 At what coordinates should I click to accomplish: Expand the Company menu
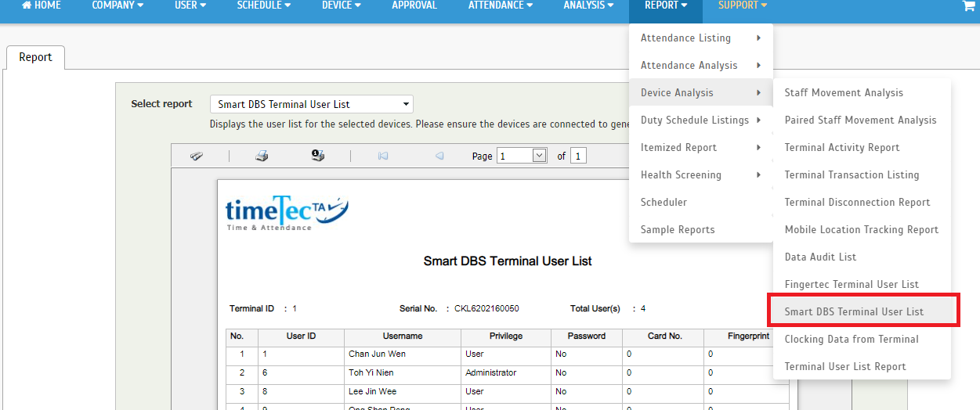[x=118, y=5]
